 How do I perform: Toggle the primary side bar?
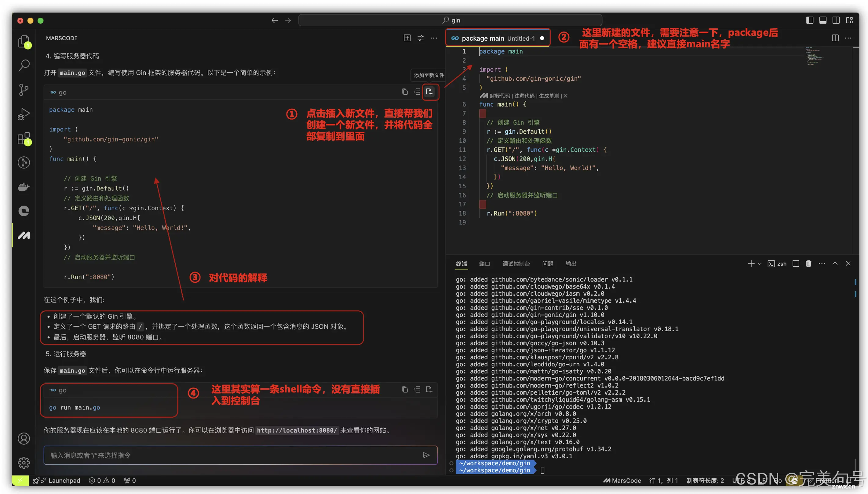click(809, 20)
